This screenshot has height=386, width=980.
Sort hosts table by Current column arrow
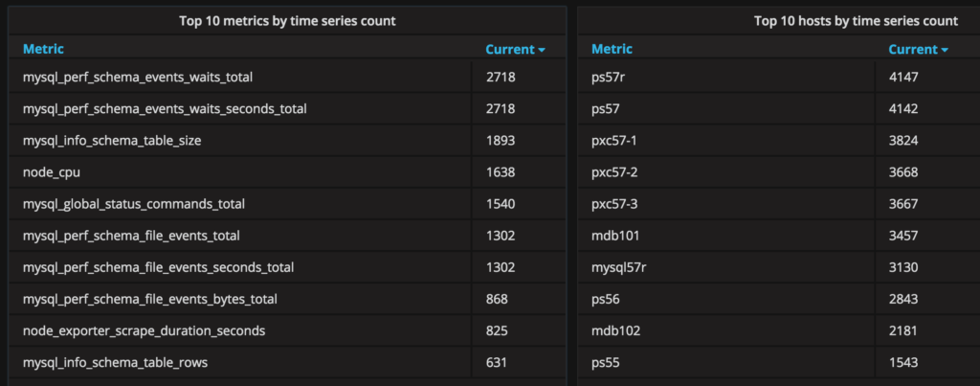945,49
